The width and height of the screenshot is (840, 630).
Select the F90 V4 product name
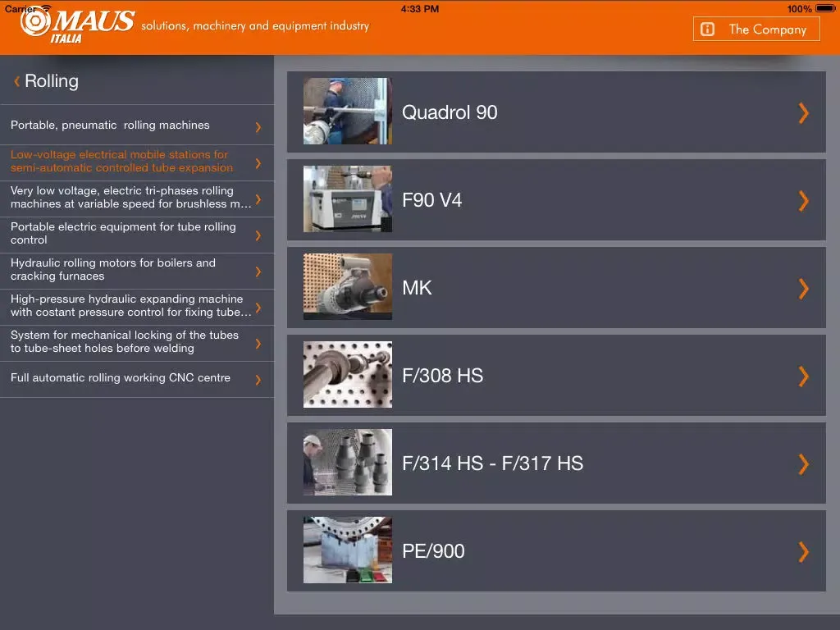coord(431,200)
